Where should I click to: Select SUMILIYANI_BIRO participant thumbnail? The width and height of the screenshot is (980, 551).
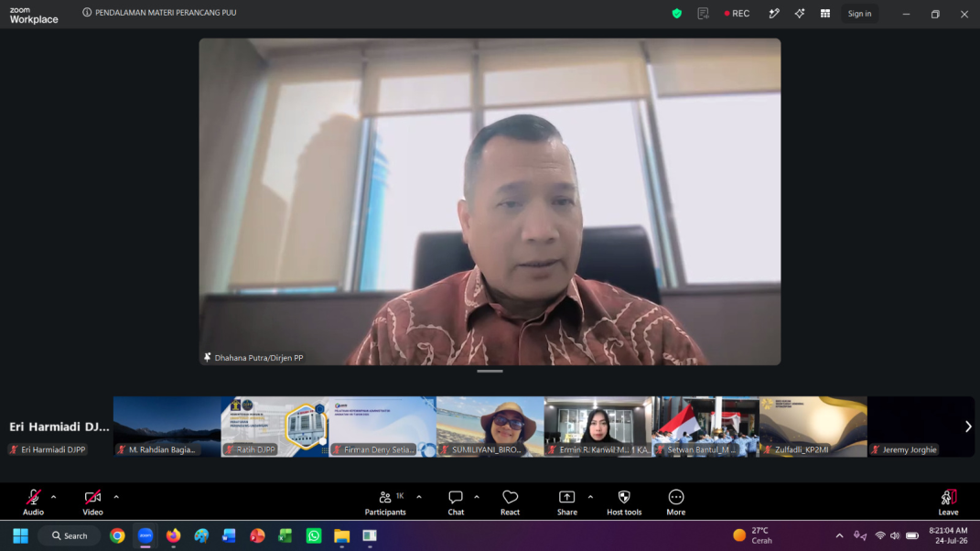pos(490,427)
